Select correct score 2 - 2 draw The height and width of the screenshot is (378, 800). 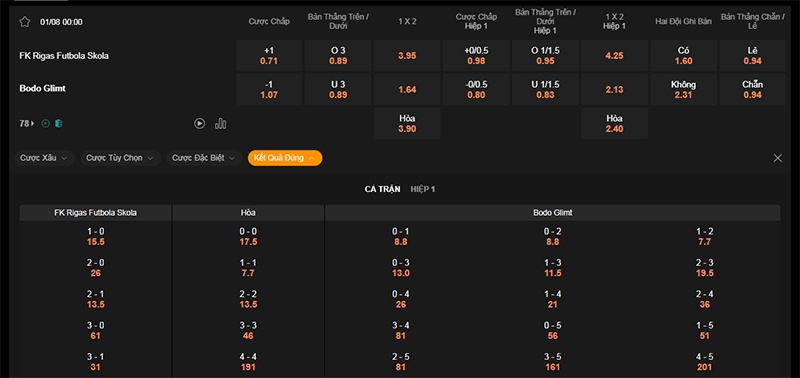(248, 299)
